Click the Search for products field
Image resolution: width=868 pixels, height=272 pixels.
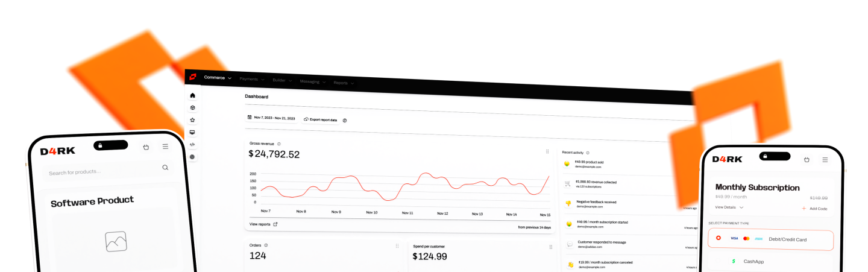(x=102, y=172)
